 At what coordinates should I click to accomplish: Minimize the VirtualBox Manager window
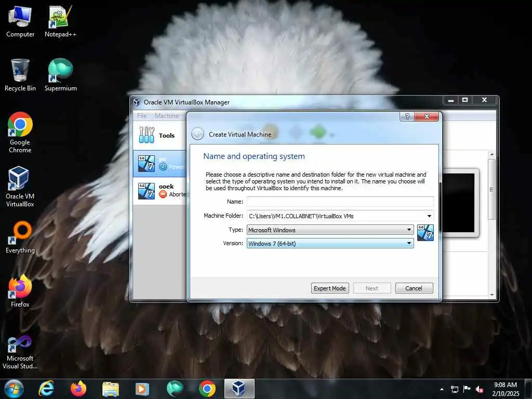click(x=451, y=100)
